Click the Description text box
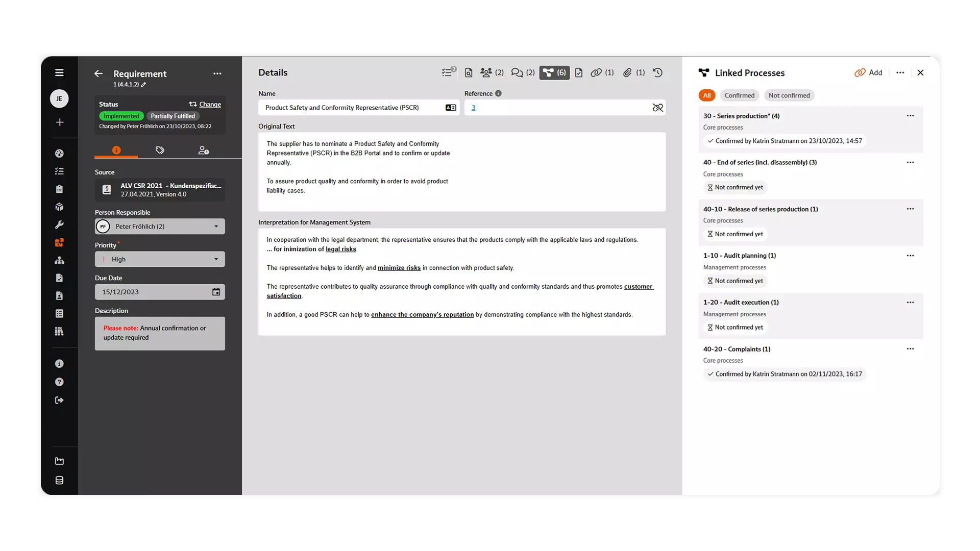The height and width of the screenshot is (551, 980). [160, 334]
